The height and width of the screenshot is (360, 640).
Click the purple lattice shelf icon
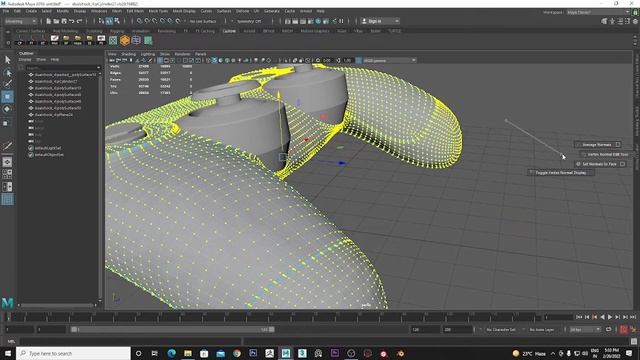click(x=136, y=40)
